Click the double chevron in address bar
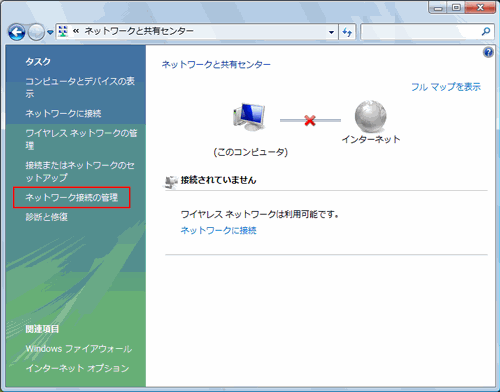 click(76, 31)
